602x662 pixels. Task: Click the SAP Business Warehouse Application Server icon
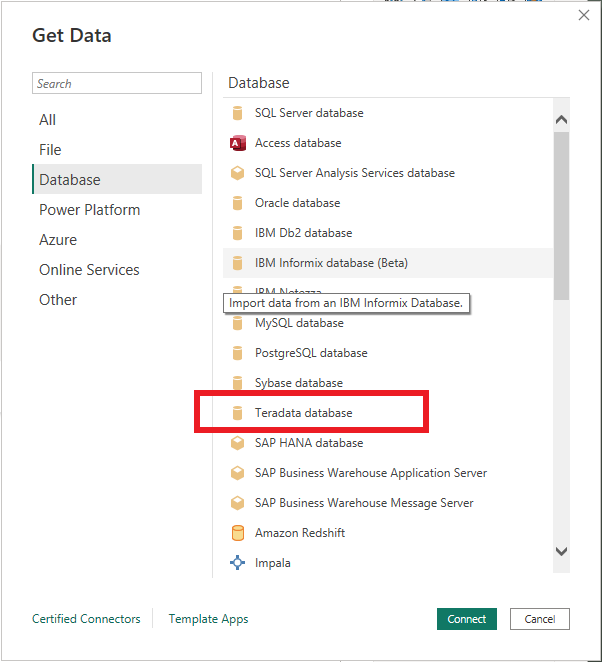click(237, 473)
